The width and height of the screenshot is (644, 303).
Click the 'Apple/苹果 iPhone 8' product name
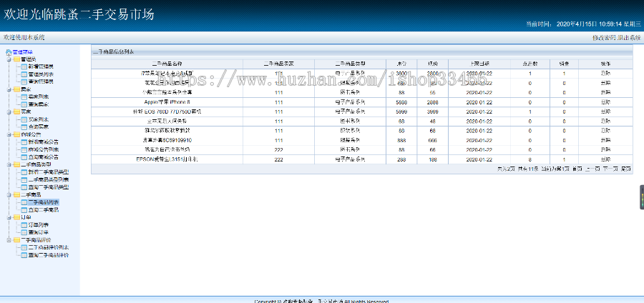point(167,101)
